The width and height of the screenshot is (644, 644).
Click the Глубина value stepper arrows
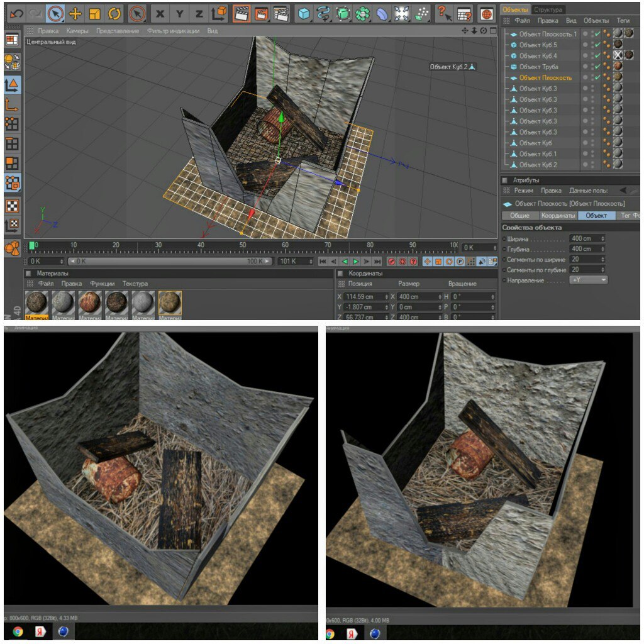(602, 249)
